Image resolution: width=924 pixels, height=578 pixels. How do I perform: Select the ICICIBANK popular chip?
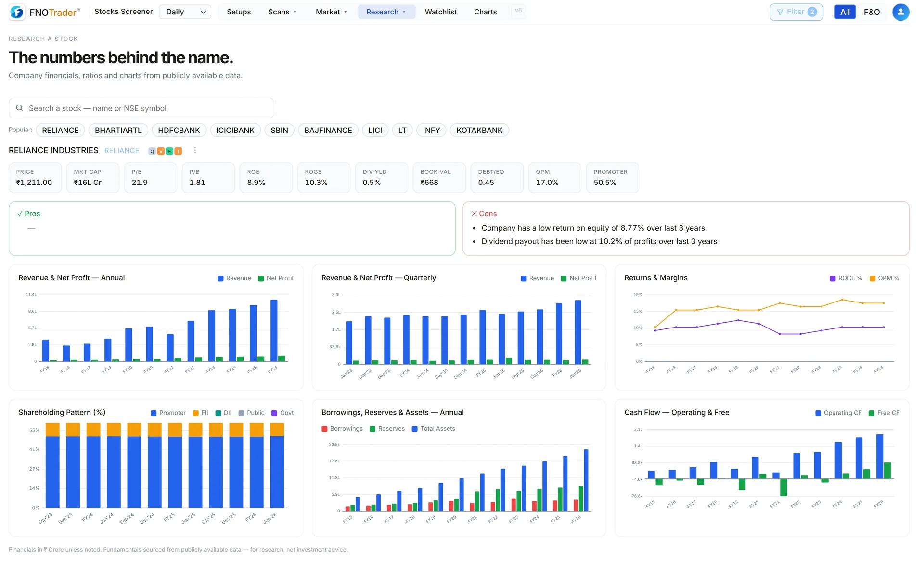[x=235, y=131]
